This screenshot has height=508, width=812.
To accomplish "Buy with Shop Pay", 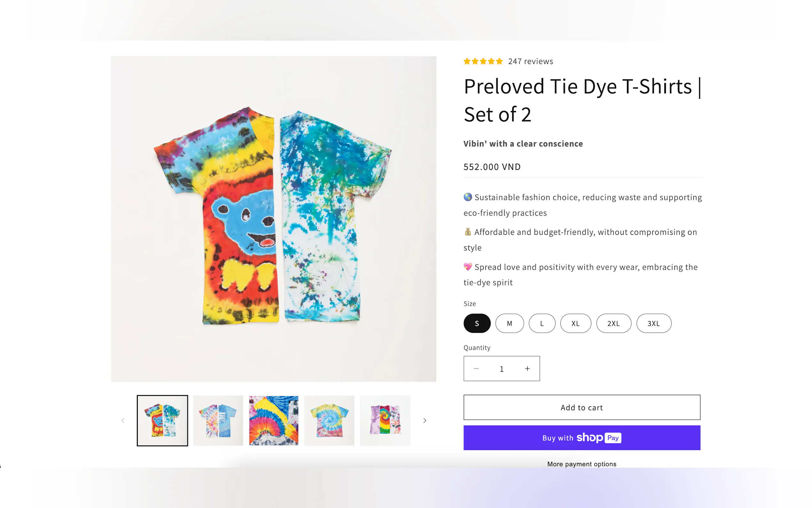I will (582, 437).
